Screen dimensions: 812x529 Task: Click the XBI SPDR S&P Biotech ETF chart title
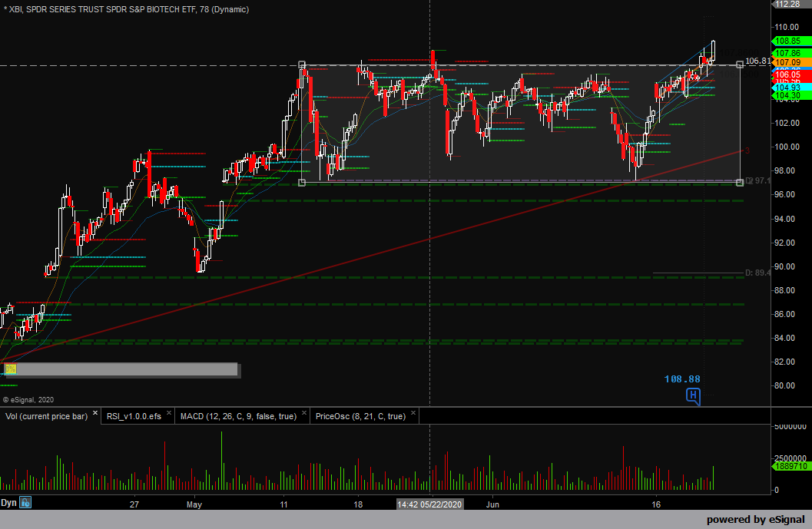pos(126,9)
